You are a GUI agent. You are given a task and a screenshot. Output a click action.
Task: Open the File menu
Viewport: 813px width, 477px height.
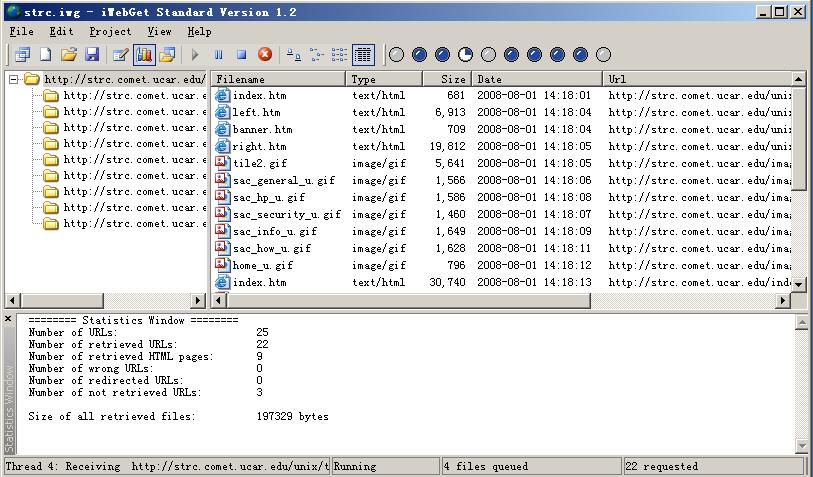[x=22, y=32]
